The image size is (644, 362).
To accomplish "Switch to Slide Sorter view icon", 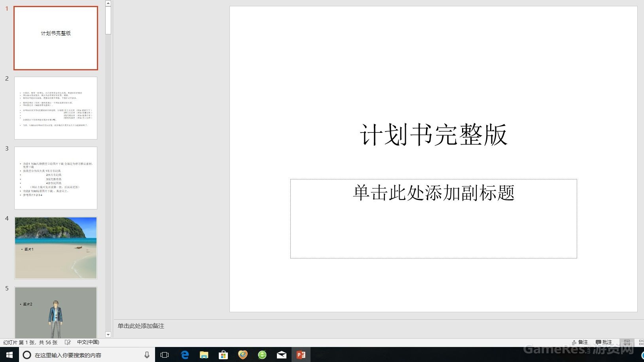I will [641, 342].
